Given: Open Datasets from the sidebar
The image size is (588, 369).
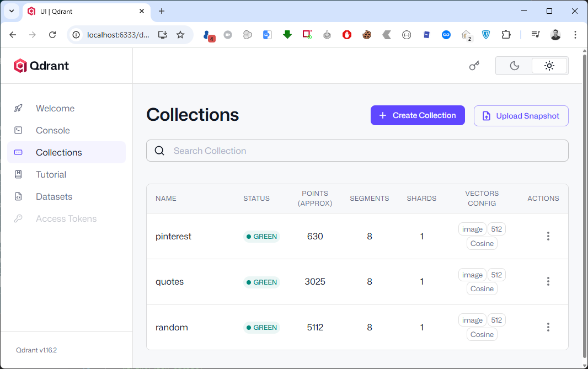Looking at the screenshot, I should pyautogui.click(x=54, y=196).
